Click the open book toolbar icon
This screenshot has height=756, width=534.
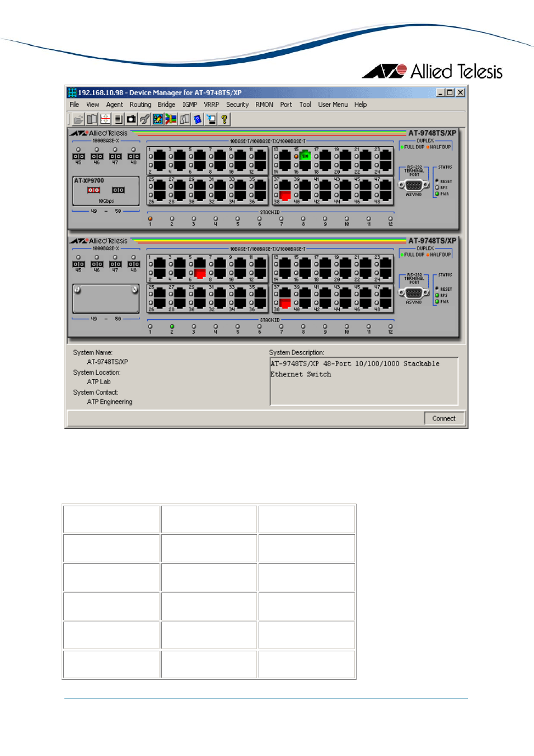click(x=92, y=119)
